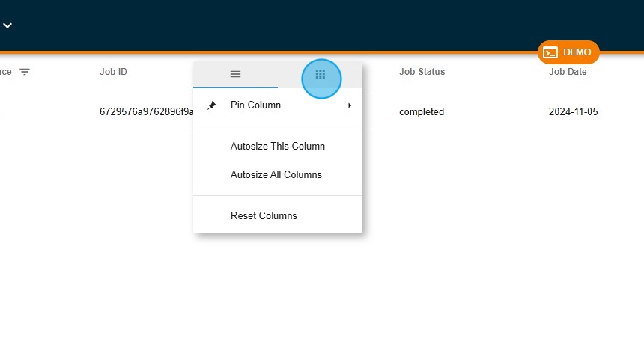Click the 2024-11-05 date cell
Viewport: 644px width, 359px height.
coord(573,112)
